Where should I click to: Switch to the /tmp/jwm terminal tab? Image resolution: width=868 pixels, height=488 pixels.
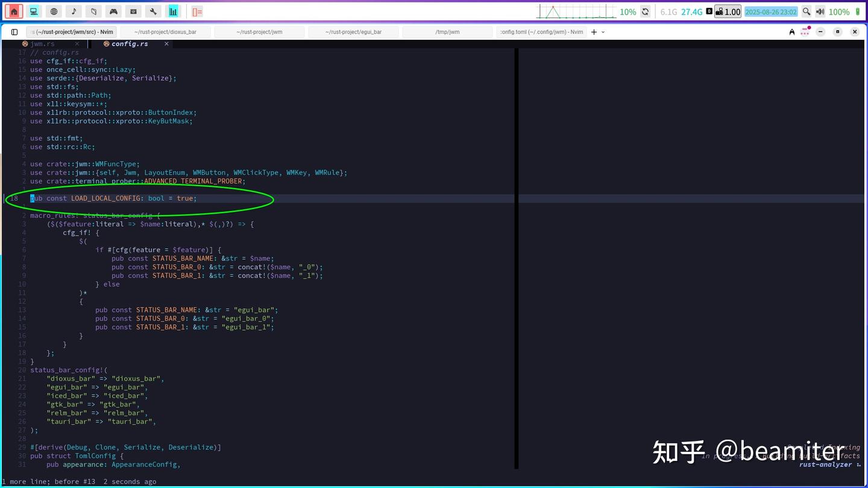[448, 32]
